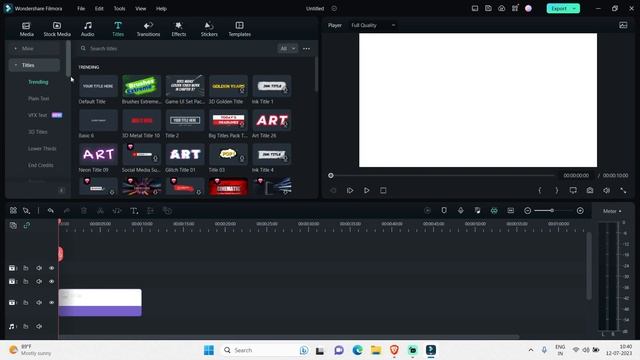Enter fullscreen preview in the player
The image size is (640, 360).
(623, 190)
